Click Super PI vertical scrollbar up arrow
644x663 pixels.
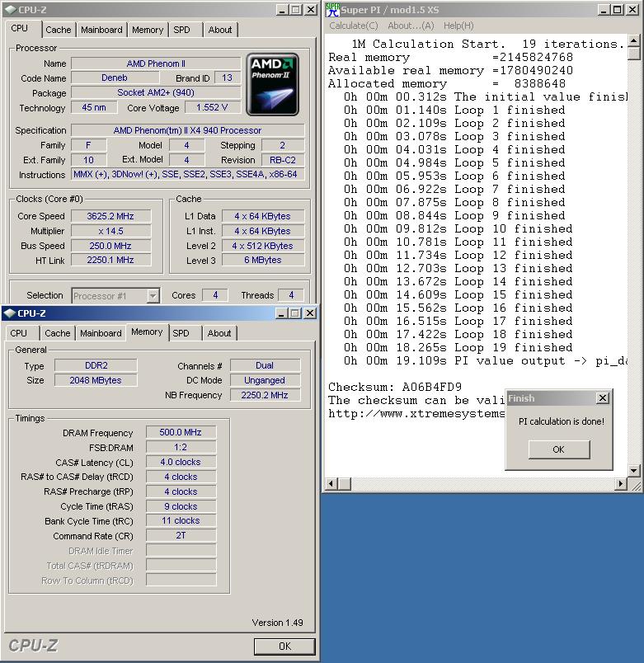[633, 40]
